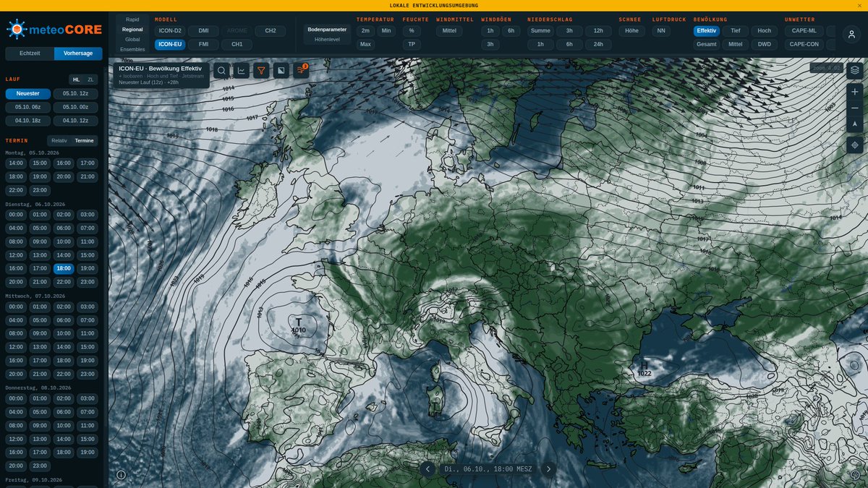Go to previous time step arrow
The image size is (868, 488).
click(x=427, y=469)
